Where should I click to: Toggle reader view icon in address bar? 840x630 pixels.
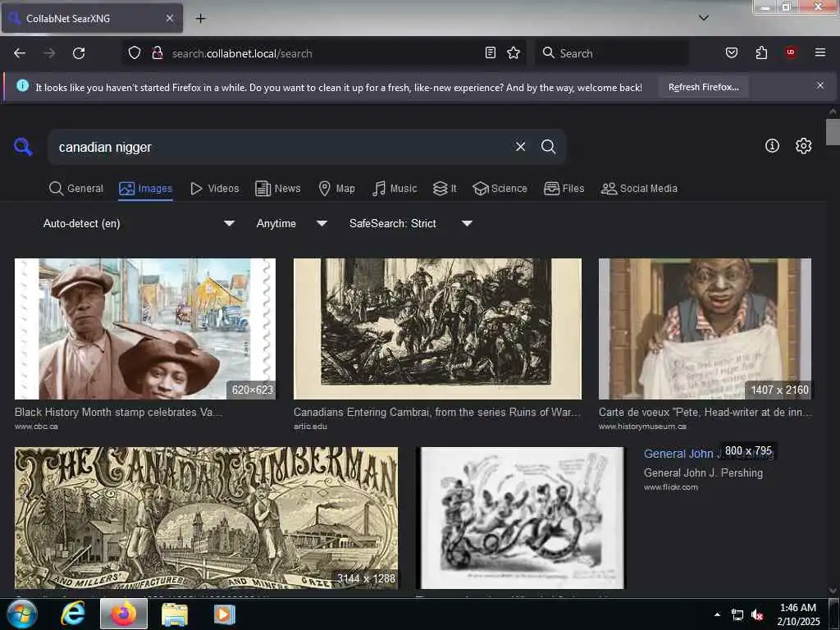pos(491,53)
